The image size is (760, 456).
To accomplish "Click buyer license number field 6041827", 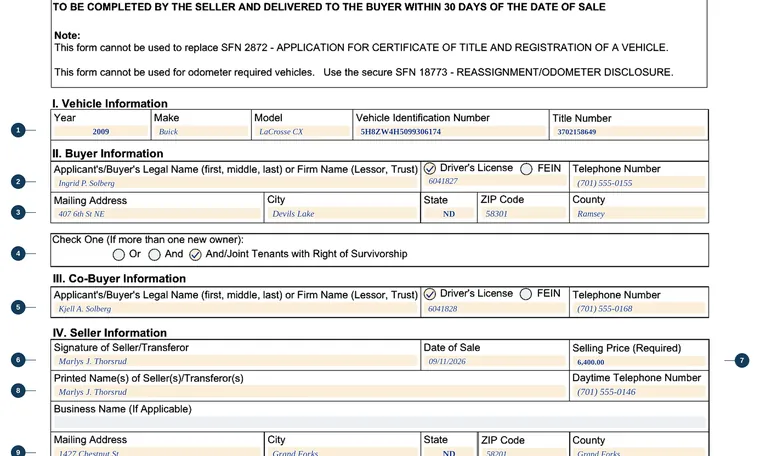I will click(x=494, y=181).
